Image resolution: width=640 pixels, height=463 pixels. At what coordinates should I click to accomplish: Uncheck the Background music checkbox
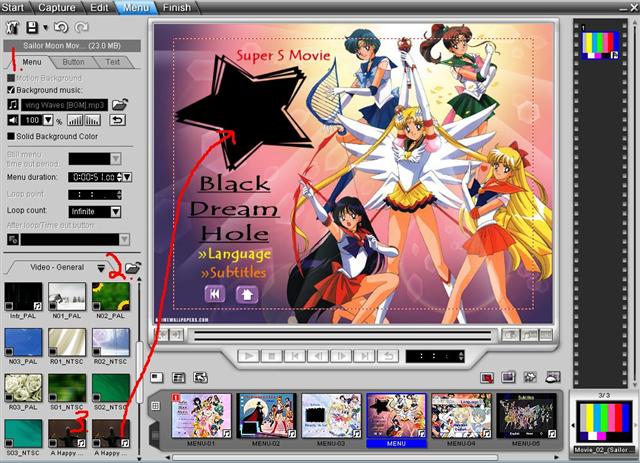pos(11,90)
